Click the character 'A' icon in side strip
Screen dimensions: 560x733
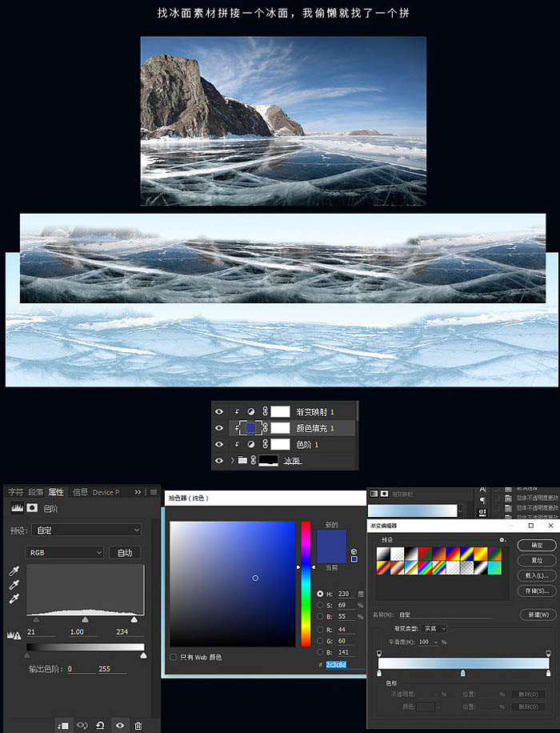(x=482, y=489)
